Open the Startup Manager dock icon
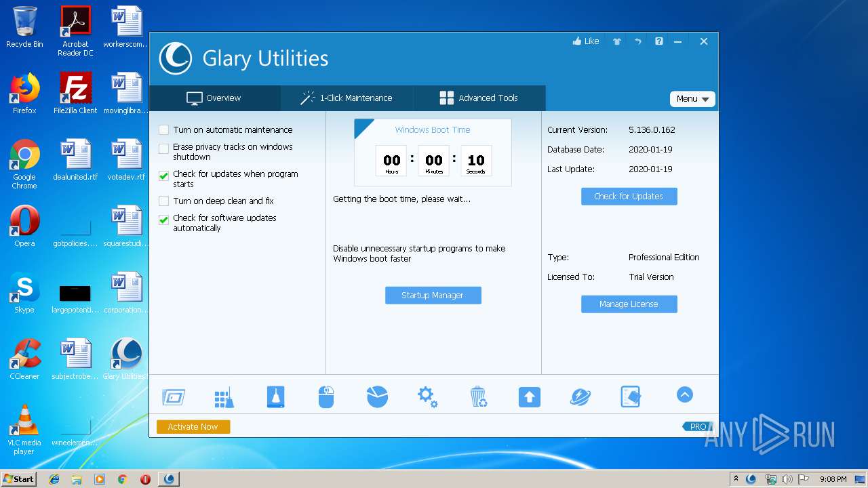Screen dimensions: 868x488 [174, 397]
